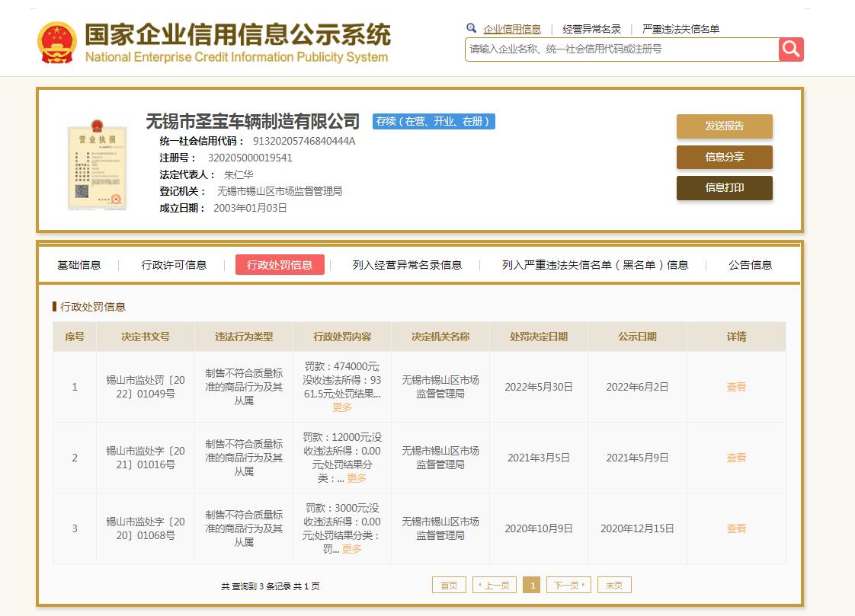Click the small magnifier beside 企业信用信息
Image resolution: width=855 pixels, height=616 pixels.
[x=471, y=28]
